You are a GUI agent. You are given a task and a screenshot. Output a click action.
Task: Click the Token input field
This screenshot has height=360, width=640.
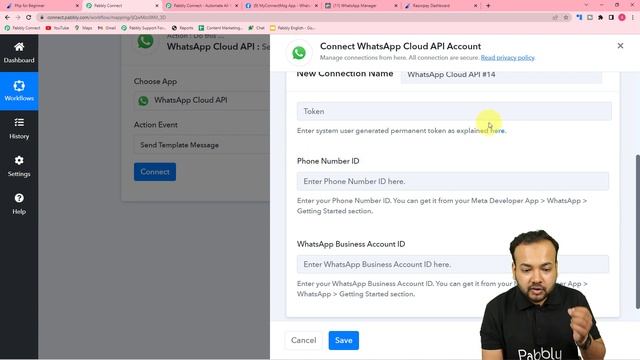tap(454, 111)
